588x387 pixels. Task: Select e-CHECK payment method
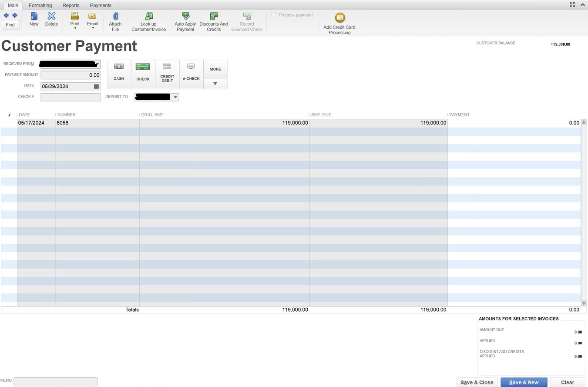coord(191,74)
